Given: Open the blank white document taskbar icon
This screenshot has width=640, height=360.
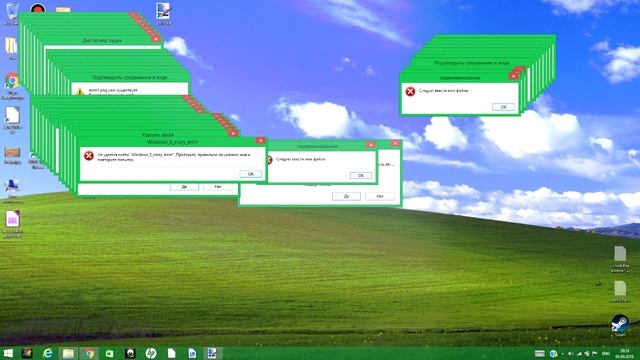Looking at the screenshot, I should pos(172,353).
